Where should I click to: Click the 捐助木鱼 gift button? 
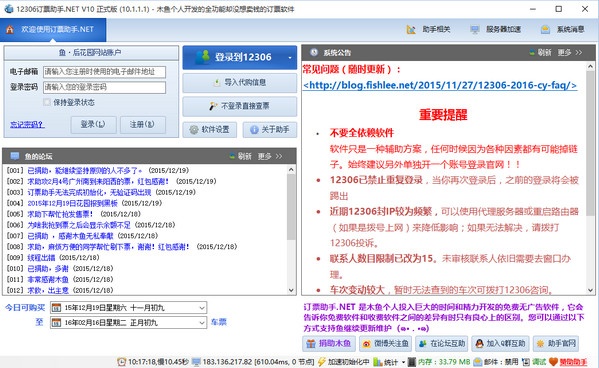[329, 344]
